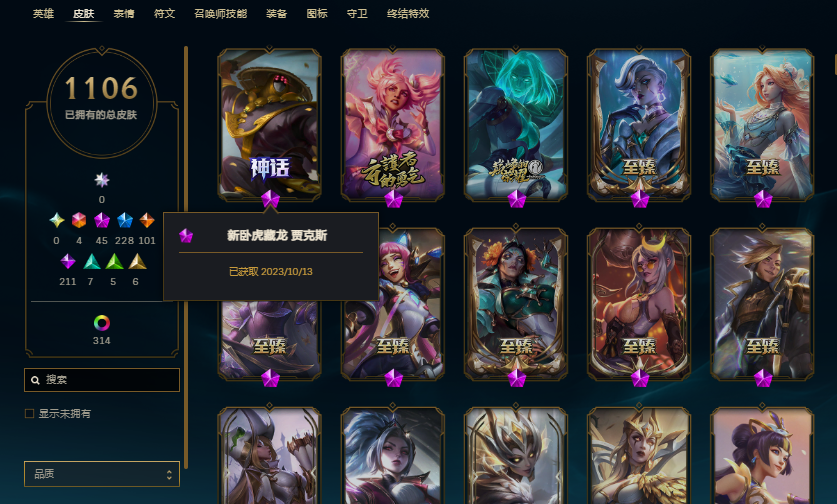Click the purple diamond gem showing 211
The width and height of the screenshot is (837, 504).
(x=68, y=262)
